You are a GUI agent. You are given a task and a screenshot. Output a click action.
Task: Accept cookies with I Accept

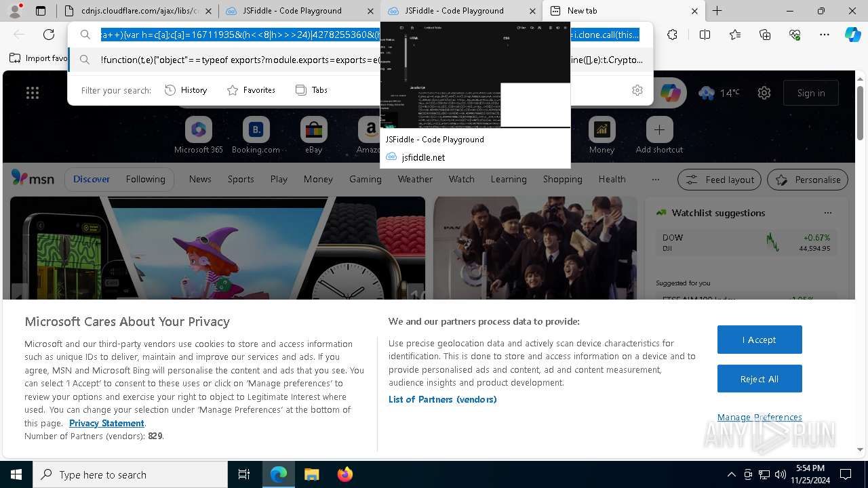[x=759, y=340]
